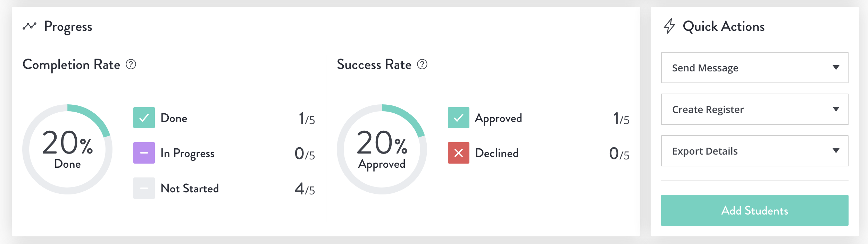Screen dimensions: 868x244
Task: Click the grey Not Started minus icon
Action: point(144,188)
